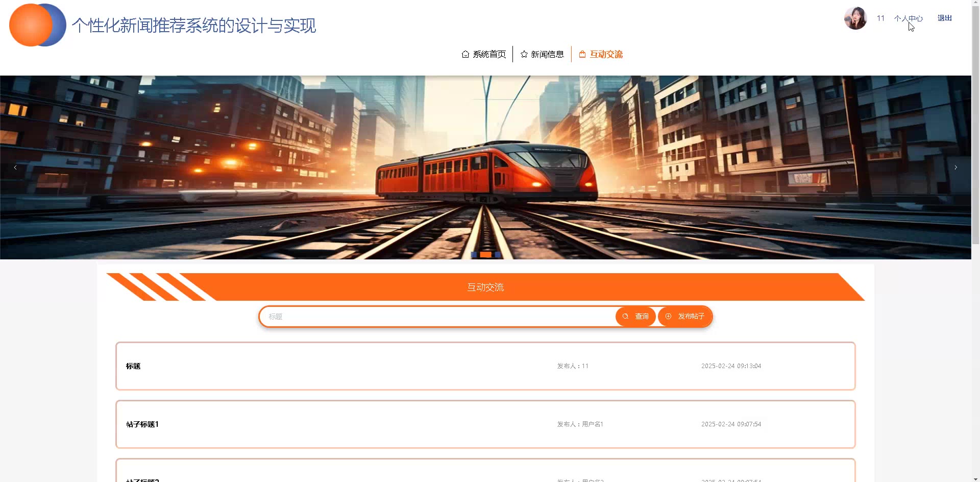Image resolution: width=980 pixels, height=482 pixels.
Task: Go to the 系统首页 menu item
Action: (483, 54)
